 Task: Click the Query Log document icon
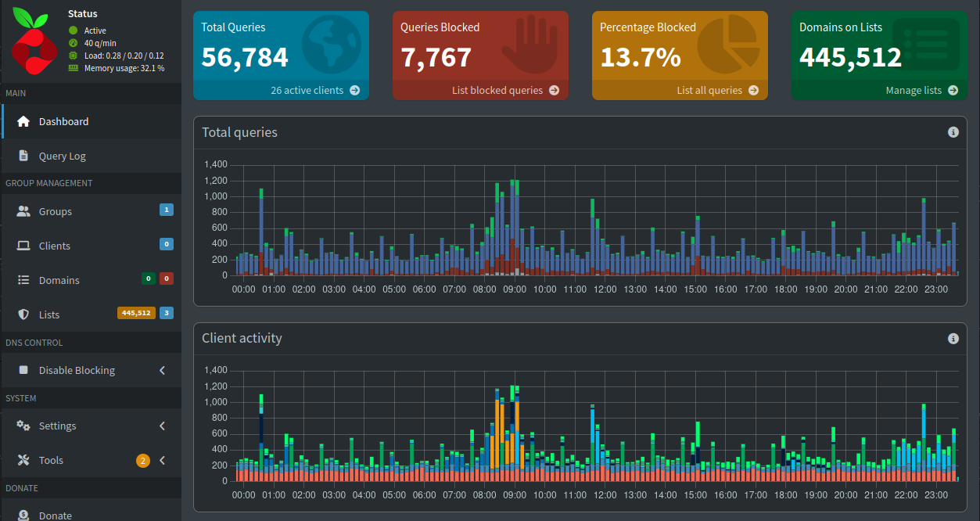click(x=23, y=156)
